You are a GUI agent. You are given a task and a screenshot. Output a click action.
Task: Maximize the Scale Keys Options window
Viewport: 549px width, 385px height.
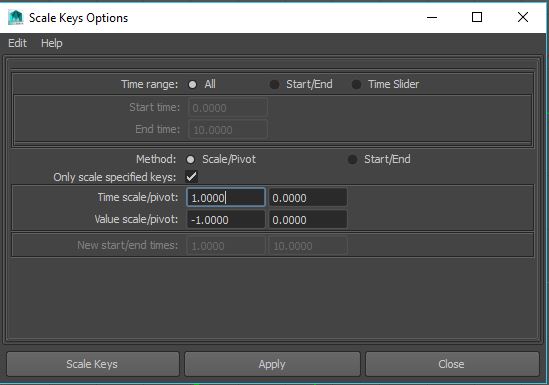[477, 17]
